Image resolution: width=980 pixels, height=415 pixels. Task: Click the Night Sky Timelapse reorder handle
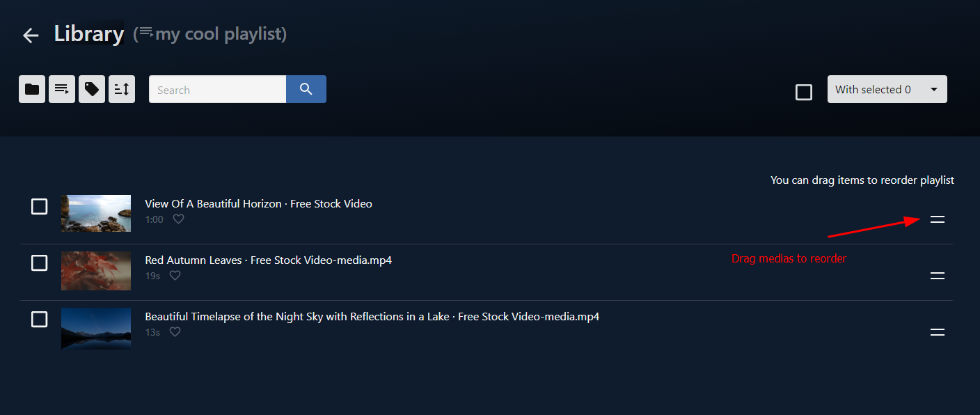click(x=938, y=332)
